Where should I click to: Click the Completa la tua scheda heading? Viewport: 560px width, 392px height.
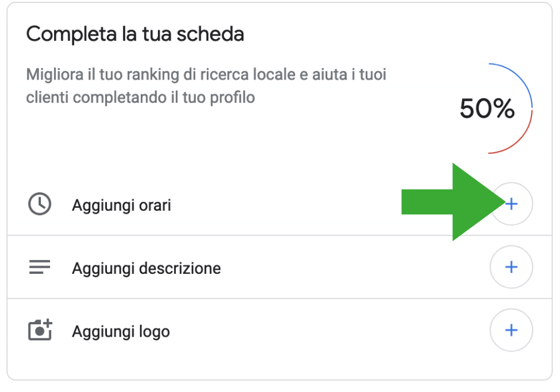coord(135,34)
